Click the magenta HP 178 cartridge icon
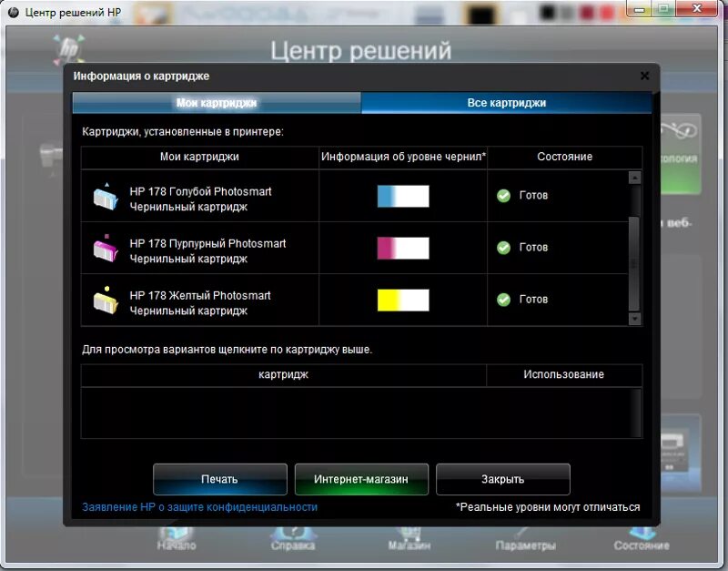Screen dimensions: 728x571 [x=106, y=249]
